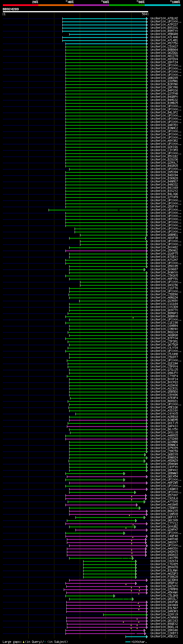Select the UniRef100_Q8SSL7 label
Image resolution: width=183 pixels, height=644 pixels.
tap(164, 599)
